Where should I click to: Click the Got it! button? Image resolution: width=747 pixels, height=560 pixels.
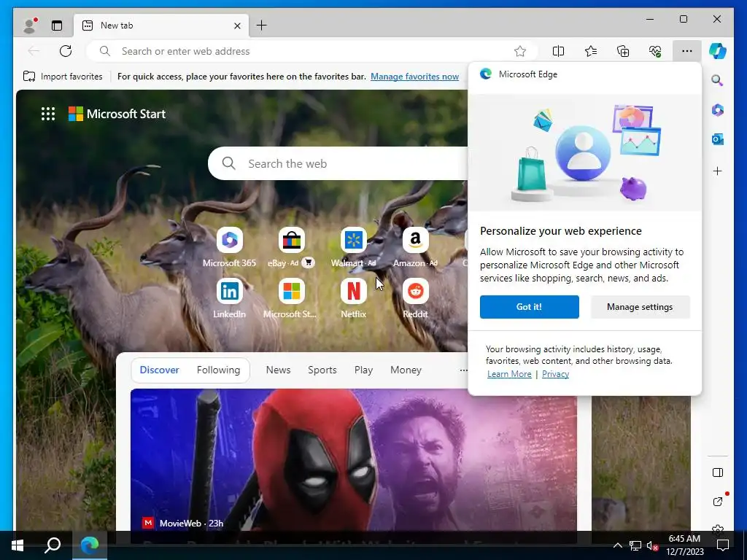click(x=530, y=307)
